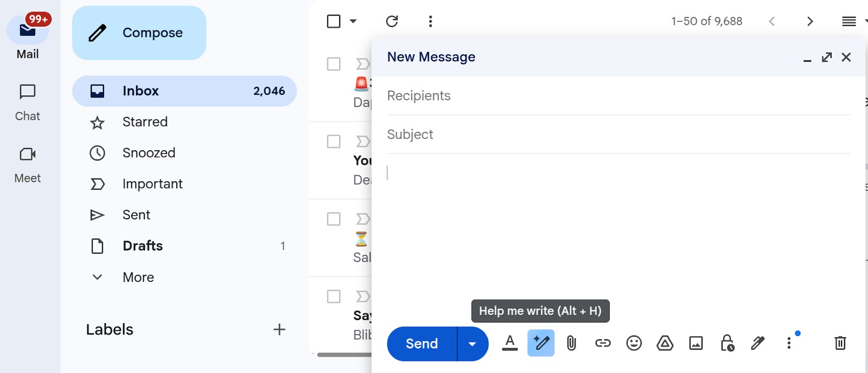Insert files using Google Drive icon

click(665, 343)
